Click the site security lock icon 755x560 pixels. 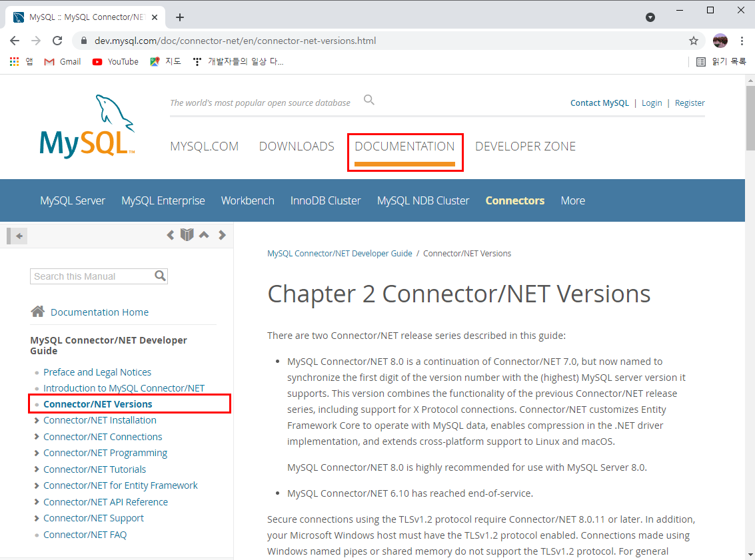click(84, 41)
